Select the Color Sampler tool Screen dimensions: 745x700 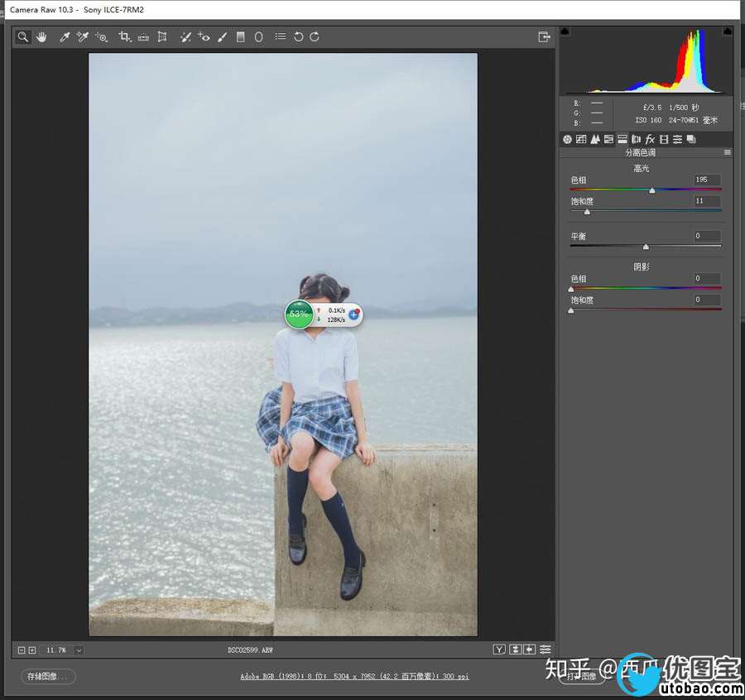click(83, 36)
